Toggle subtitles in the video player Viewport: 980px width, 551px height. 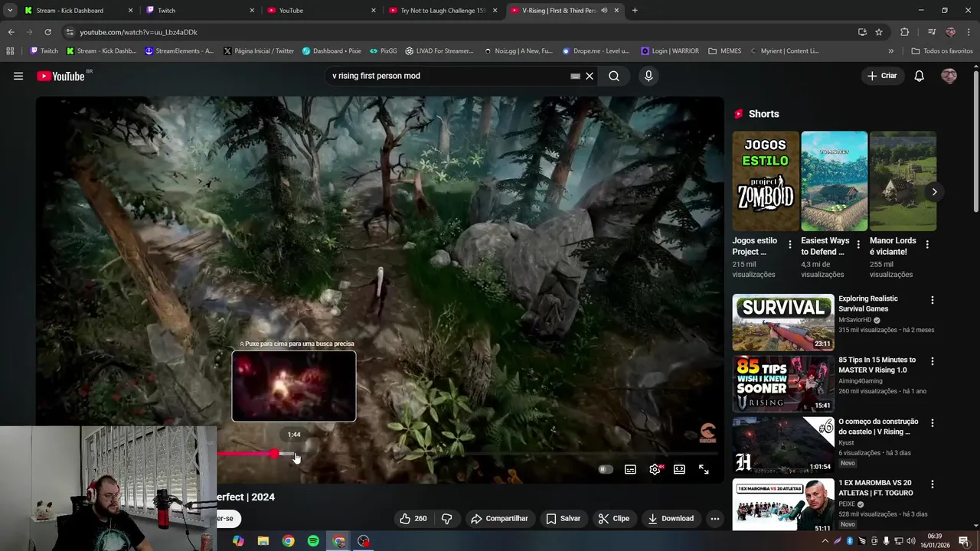click(x=630, y=469)
